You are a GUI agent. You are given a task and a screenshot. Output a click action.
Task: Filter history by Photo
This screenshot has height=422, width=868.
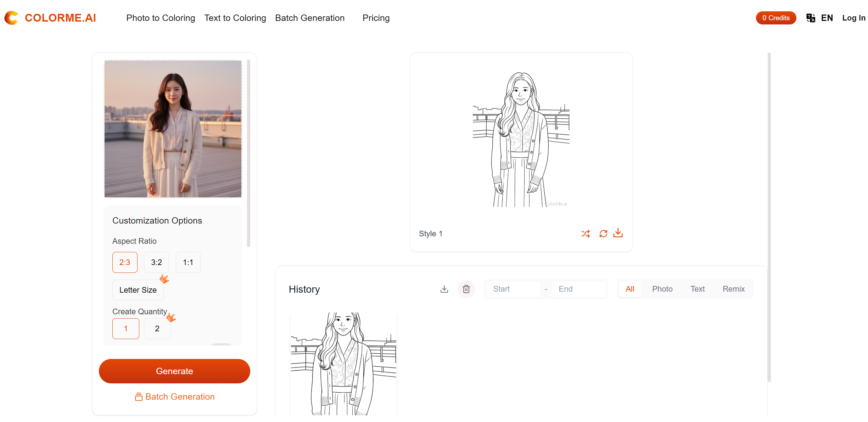pos(662,289)
